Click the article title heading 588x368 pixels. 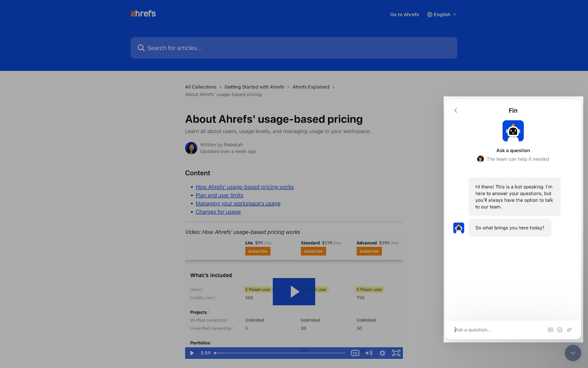pyautogui.click(x=274, y=119)
